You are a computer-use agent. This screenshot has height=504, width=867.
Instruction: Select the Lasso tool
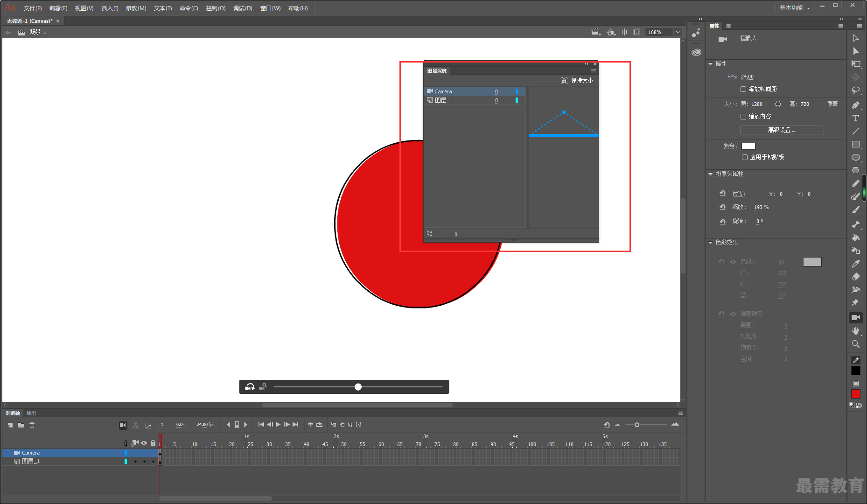pyautogui.click(x=855, y=90)
